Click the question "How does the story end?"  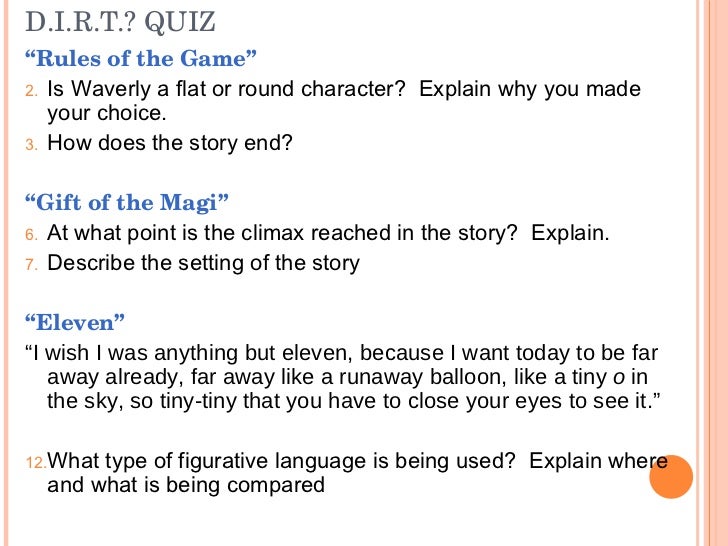[170, 142]
